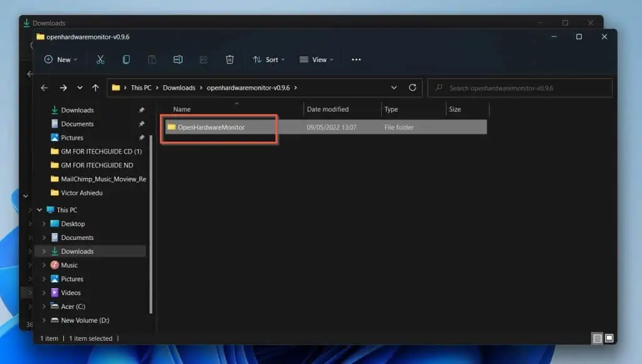642x364 pixels.
Task: Click the Copy icon in toolbar
Action: (126, 60)
